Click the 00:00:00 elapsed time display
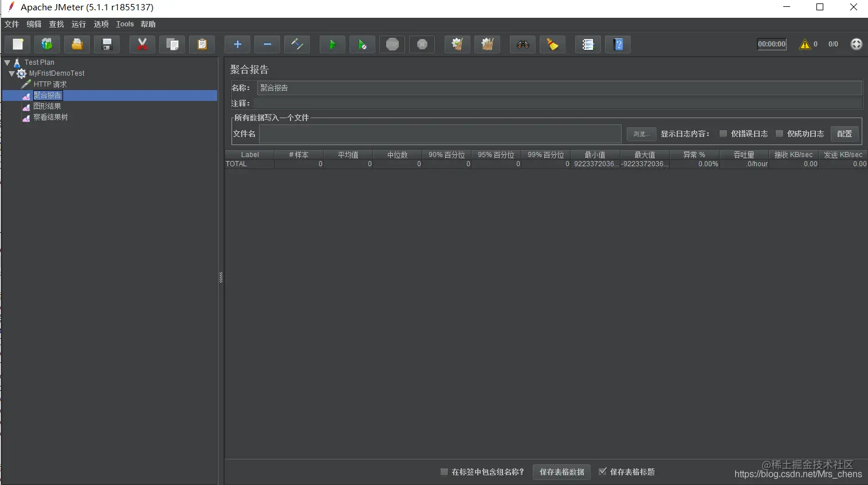 click(x=772, y=44)
